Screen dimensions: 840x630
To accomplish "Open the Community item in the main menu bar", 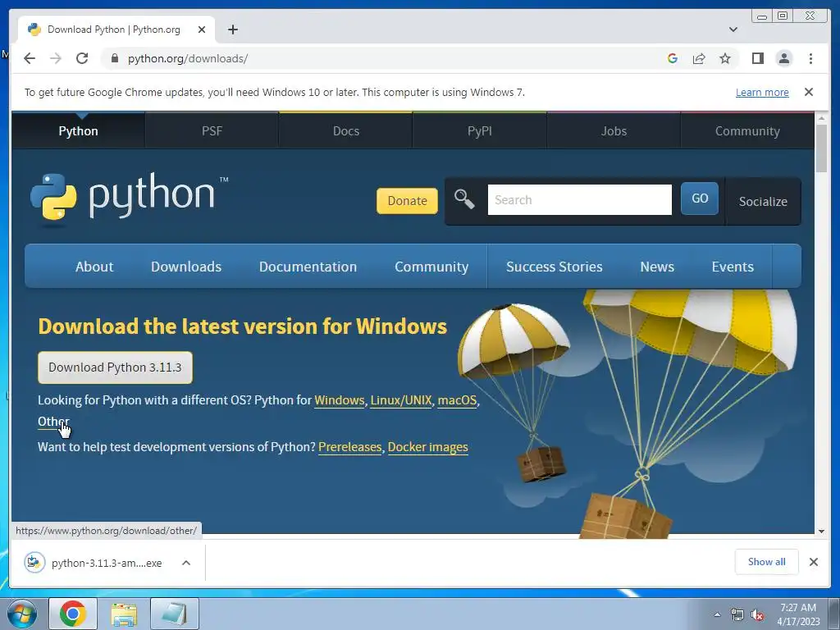I will click(431, 267).
